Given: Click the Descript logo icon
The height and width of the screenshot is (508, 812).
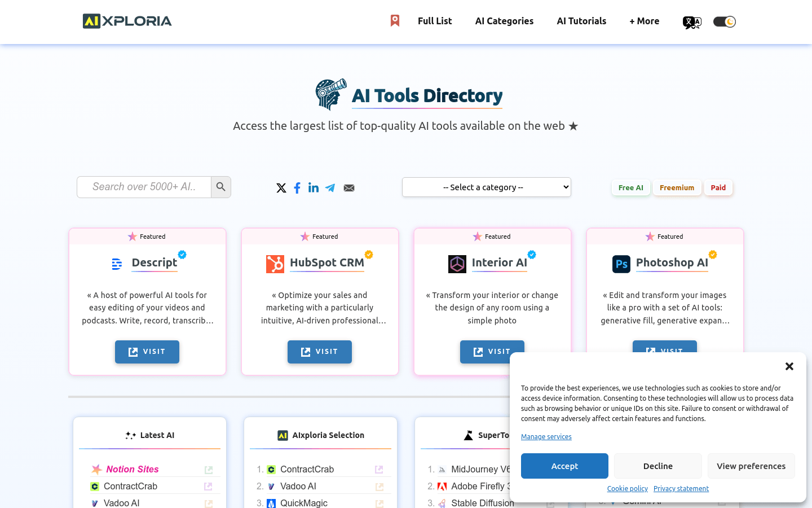Looking at the screenshot, I should tap(117, 264).
